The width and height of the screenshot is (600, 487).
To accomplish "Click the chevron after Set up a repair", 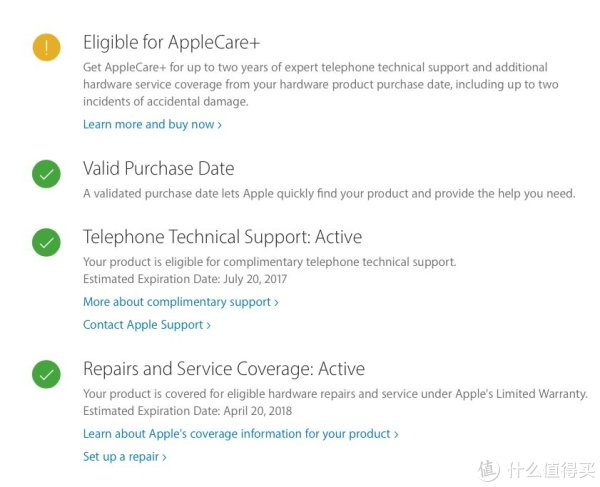I will [164, 458].
